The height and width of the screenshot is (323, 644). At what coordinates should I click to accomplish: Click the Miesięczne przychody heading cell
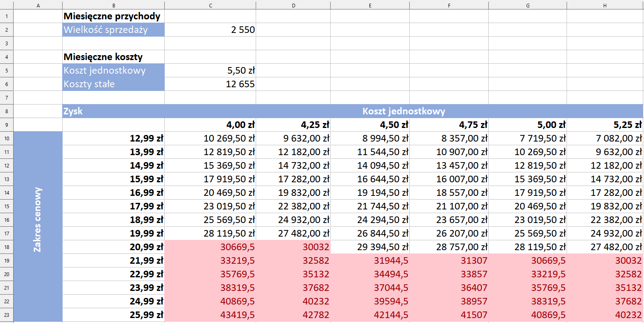point(113,16)
